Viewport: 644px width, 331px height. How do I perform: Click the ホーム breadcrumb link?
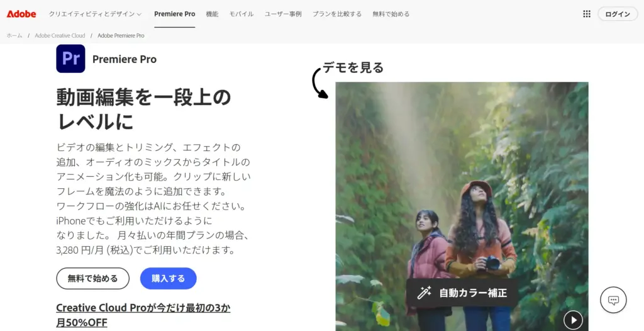(x=14, y=36)
